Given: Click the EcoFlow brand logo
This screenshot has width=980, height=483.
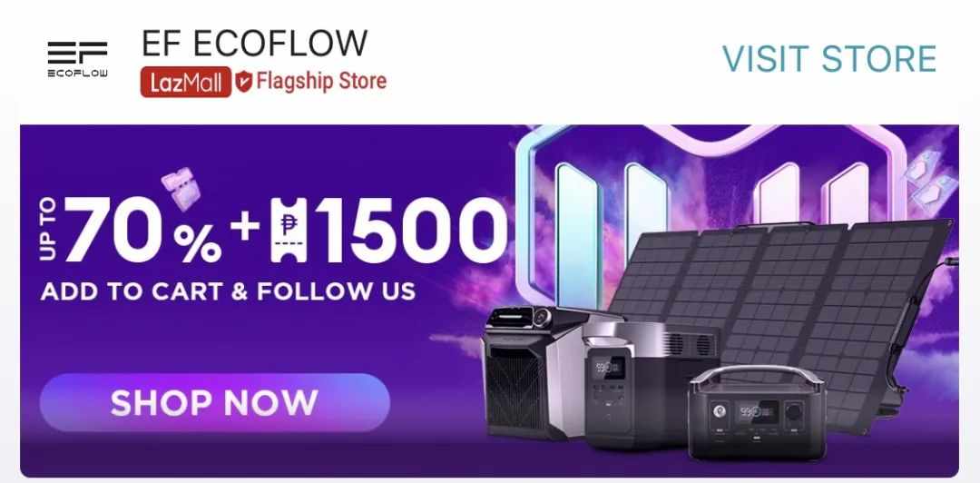Looking at the screenshot, I should click(77, 59).
